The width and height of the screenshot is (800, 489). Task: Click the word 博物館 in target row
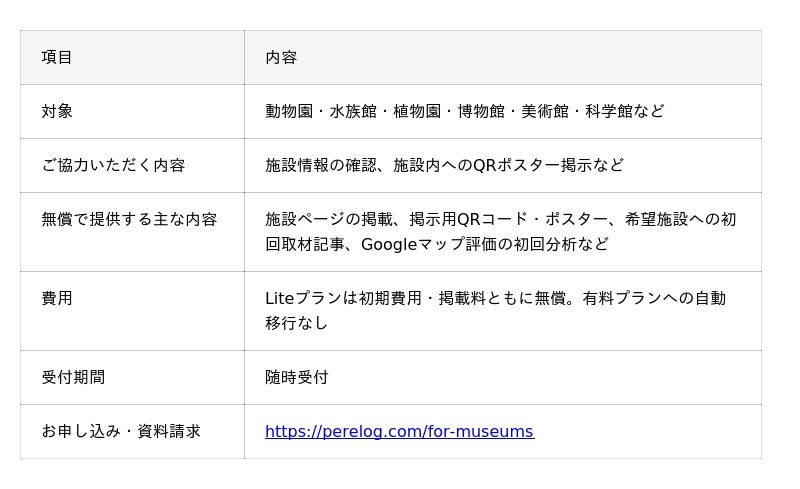[x=481, y=111]
